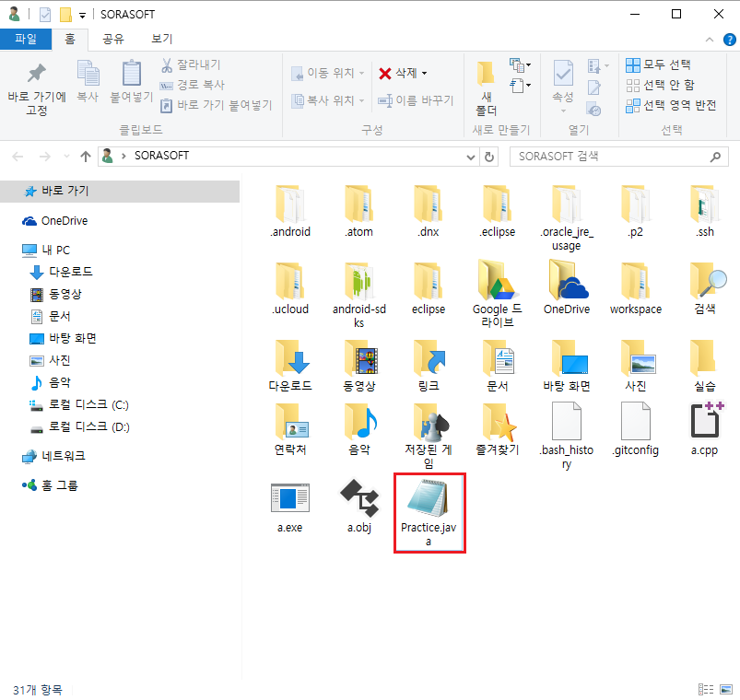
Task: Open the Easy access dropdown icon
Action: pos(520,86)
